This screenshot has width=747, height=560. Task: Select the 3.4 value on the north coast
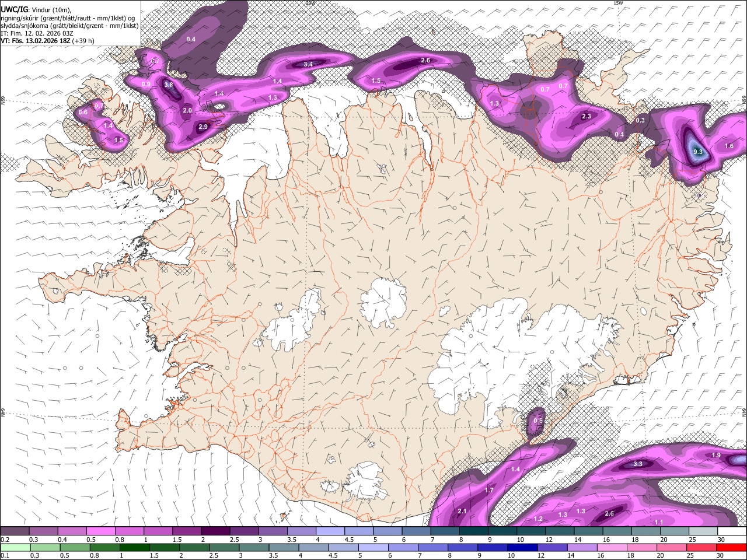pos(308,64)
